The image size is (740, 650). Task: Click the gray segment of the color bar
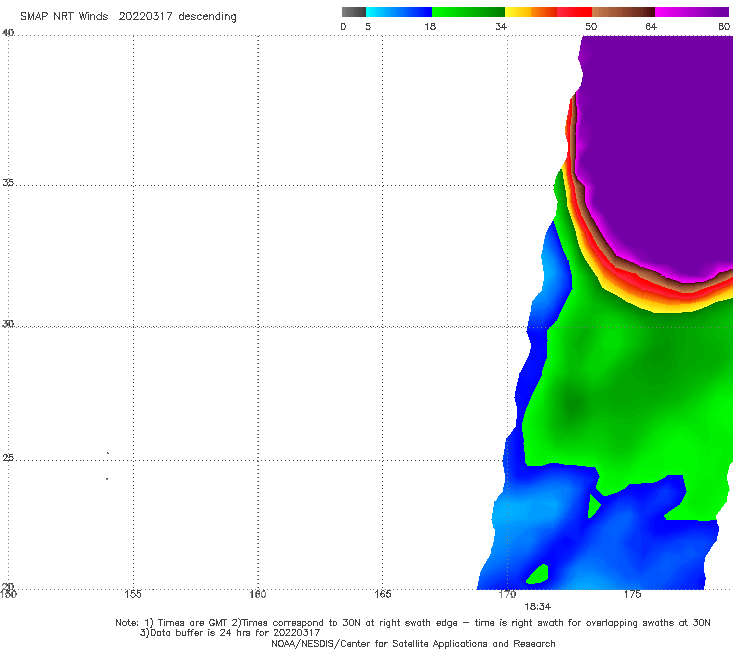tap(353, 12)
